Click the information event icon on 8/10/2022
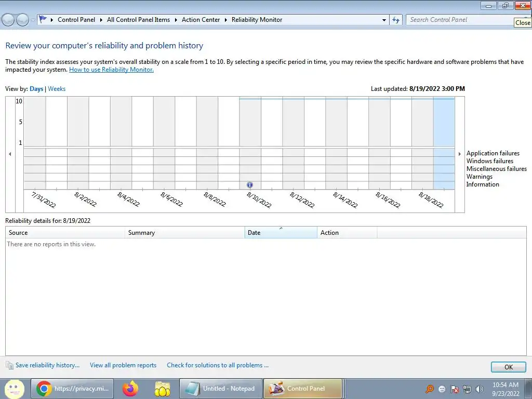The image size is (532, 399). (x=250, y=185)
